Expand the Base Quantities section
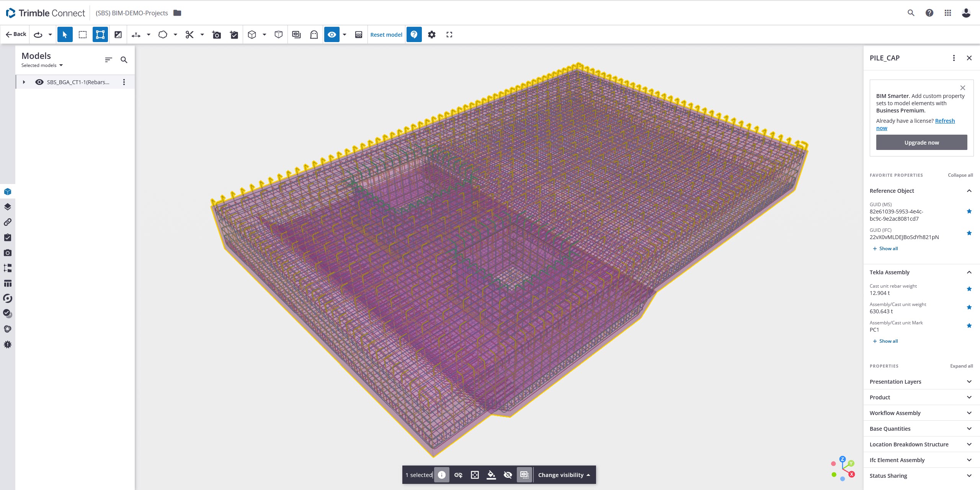The width and height of the screenshot is (980, 490). pyautogui.click(x=969, y=428)
